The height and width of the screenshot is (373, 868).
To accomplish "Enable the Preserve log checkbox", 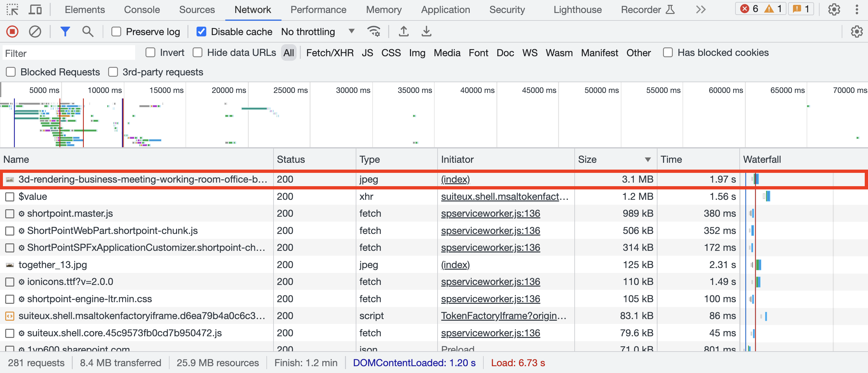I will point(116,31).
